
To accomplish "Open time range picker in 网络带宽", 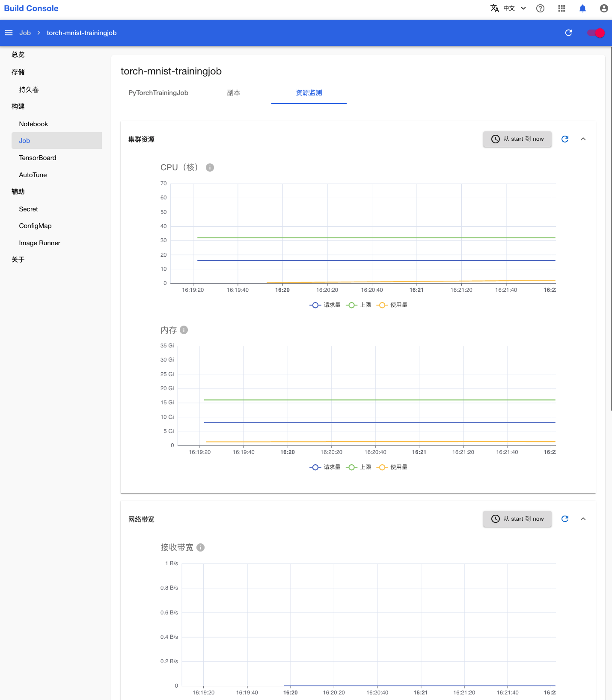I will 517,519.
